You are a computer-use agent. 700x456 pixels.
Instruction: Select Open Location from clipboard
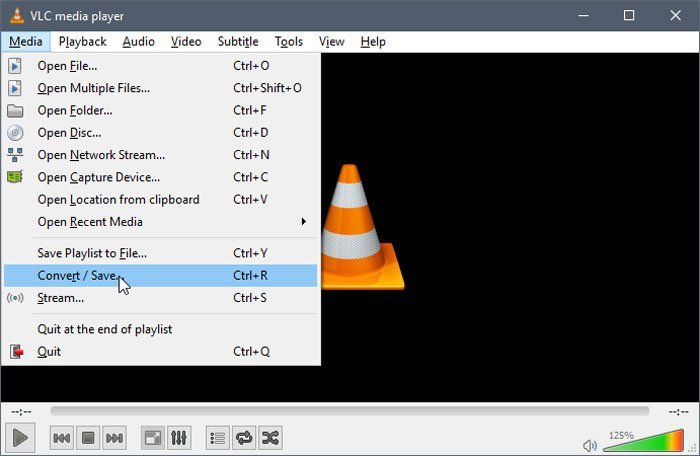pos(160,200)
